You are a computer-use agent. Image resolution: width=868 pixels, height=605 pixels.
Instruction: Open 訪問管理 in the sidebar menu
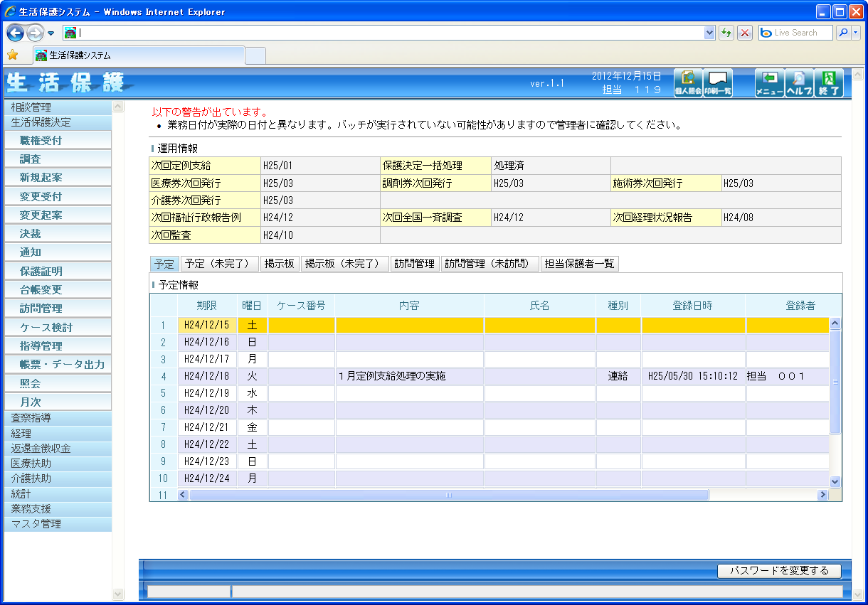[x=58, y=309]
